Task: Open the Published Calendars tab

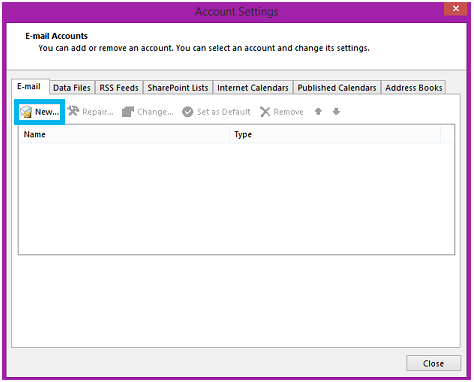Action: pyautogui.click(x=337, y=88)
